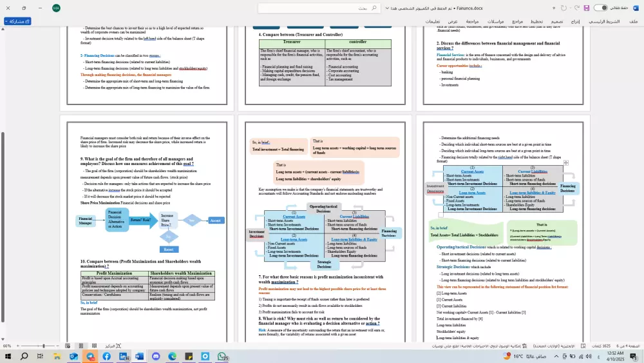
Task: Switch to Web Layout view icon
Action: pos(68,346)
